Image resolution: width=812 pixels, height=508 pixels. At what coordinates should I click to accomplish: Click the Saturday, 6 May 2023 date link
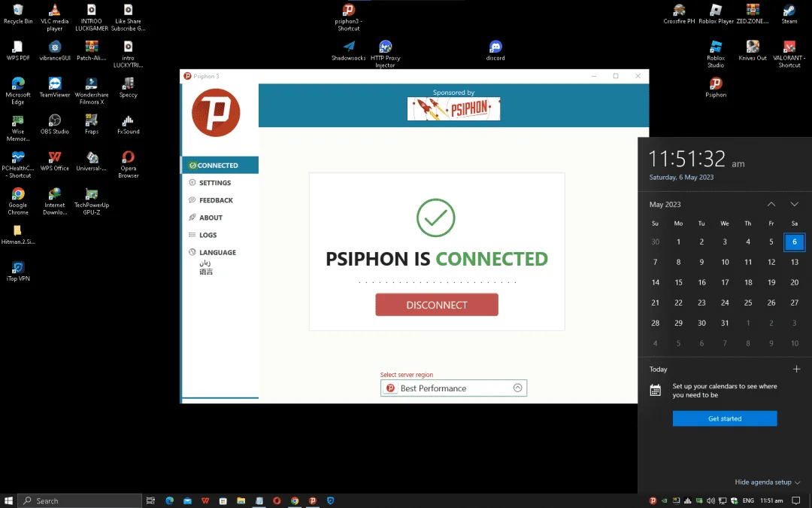(x=681, y=178)
